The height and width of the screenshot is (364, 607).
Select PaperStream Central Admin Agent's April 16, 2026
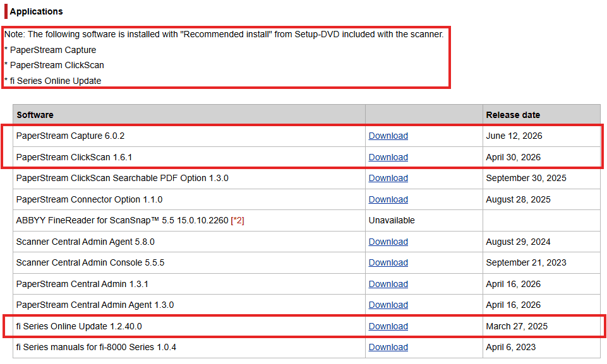coord(513,305)
